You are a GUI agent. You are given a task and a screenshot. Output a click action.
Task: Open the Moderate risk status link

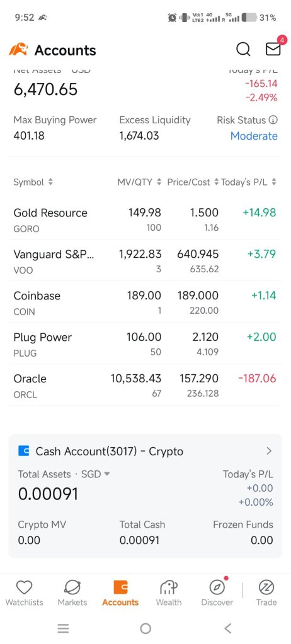(x=254, y=136)
